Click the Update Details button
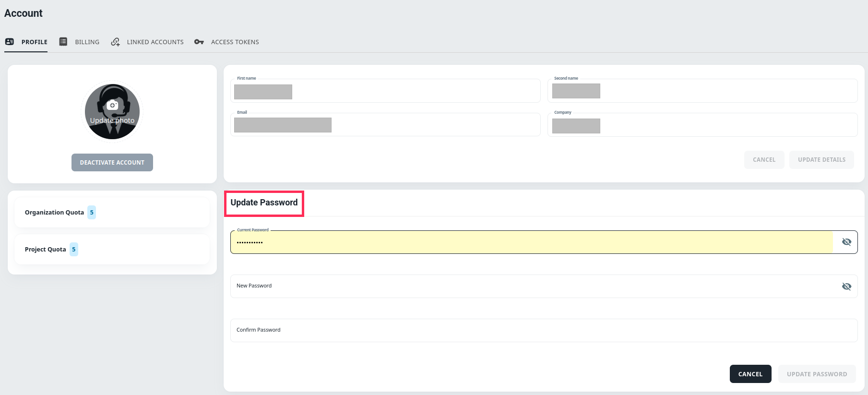Image resolution: width=868 pixels, height=395 pixels. (x=822, y=160)
